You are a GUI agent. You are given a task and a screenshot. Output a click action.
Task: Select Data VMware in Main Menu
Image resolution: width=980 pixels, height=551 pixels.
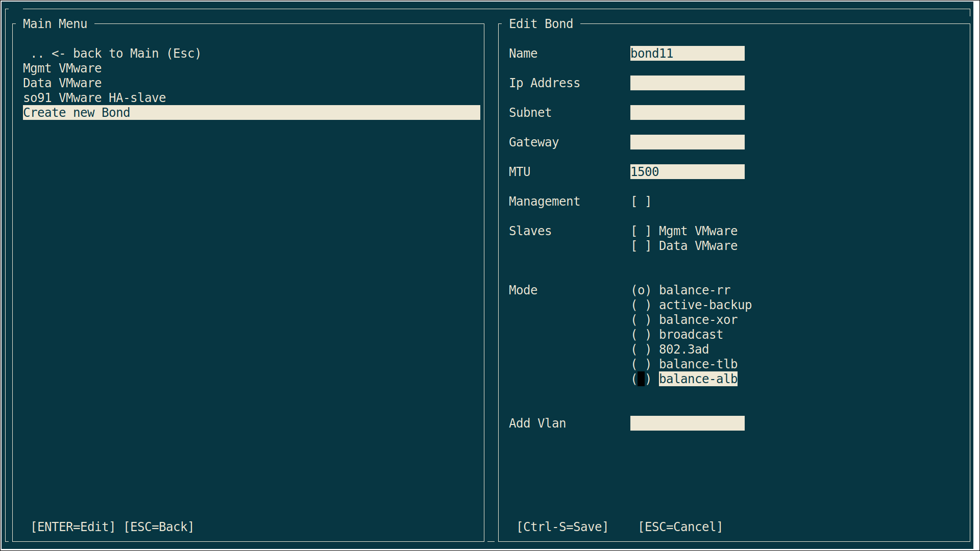pos(62,83)
